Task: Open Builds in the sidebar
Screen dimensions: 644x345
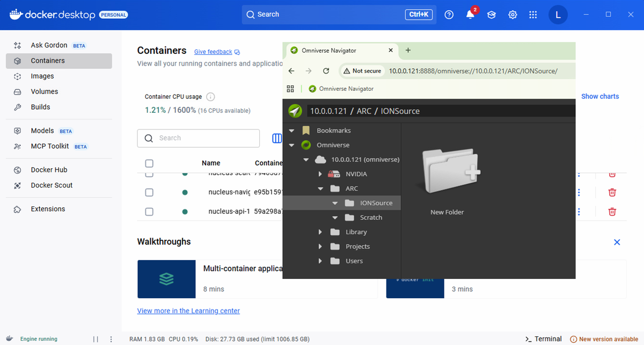Action: coord(59,107)
